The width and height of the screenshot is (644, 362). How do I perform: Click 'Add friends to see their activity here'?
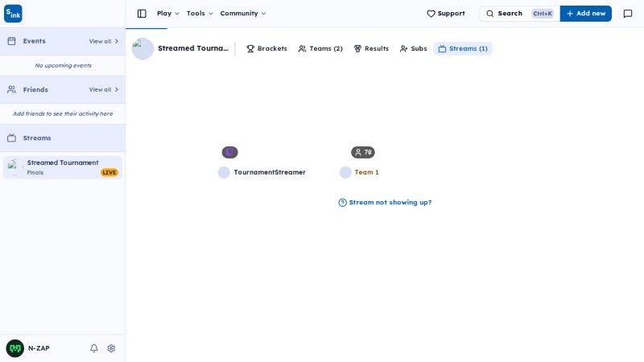pos(63,113)
